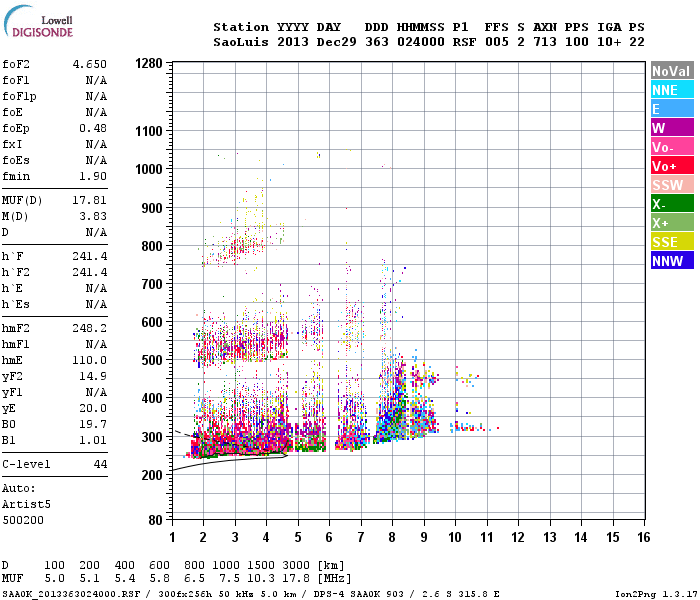The width and height of the screenshot is (700, 600).
Task: Select the NNE cyan legend swatch
Action: click(672, 90)
